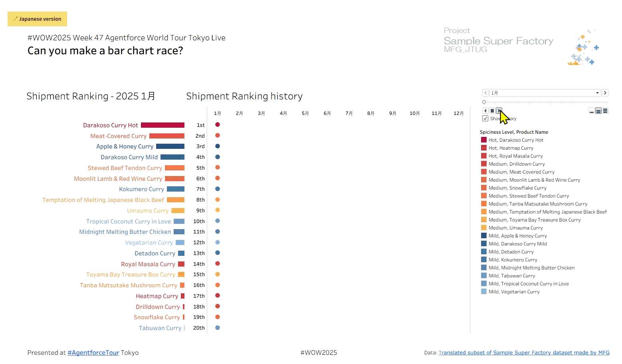This screenshot has width=622, height=364.
Task: Click the Darakoso Curry Hot bar
Action: click(x=162, y=125)
